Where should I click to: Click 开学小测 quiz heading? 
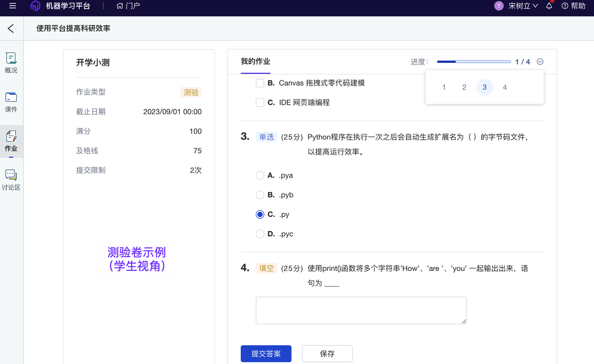93,63
